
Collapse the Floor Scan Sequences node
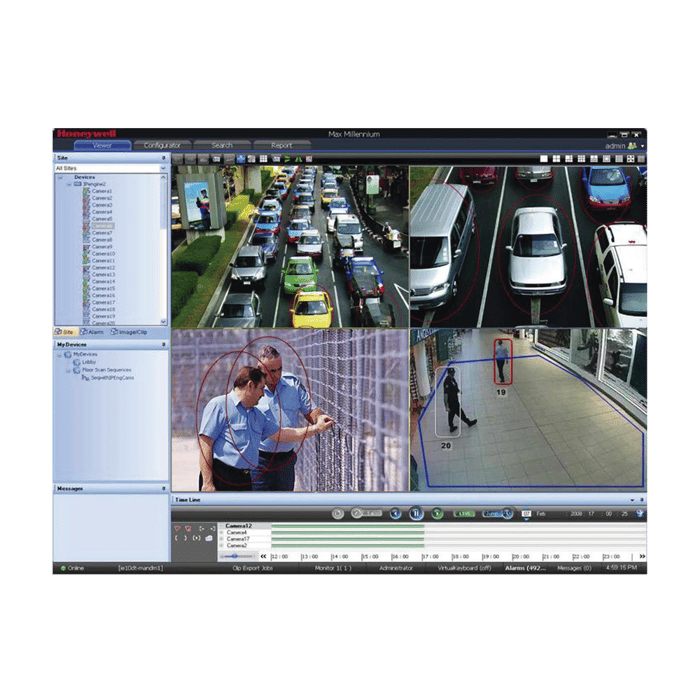(68, 370)
